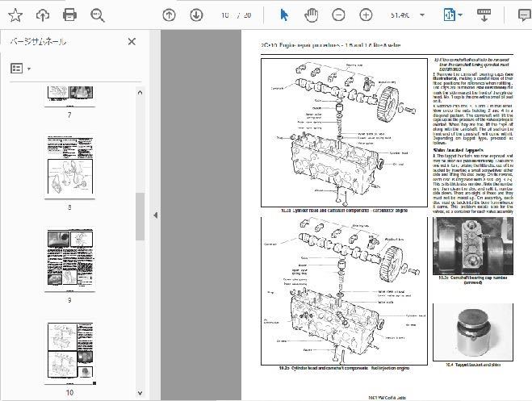Click the fit page width icon

pyautogui.click(x=449, y=15)
